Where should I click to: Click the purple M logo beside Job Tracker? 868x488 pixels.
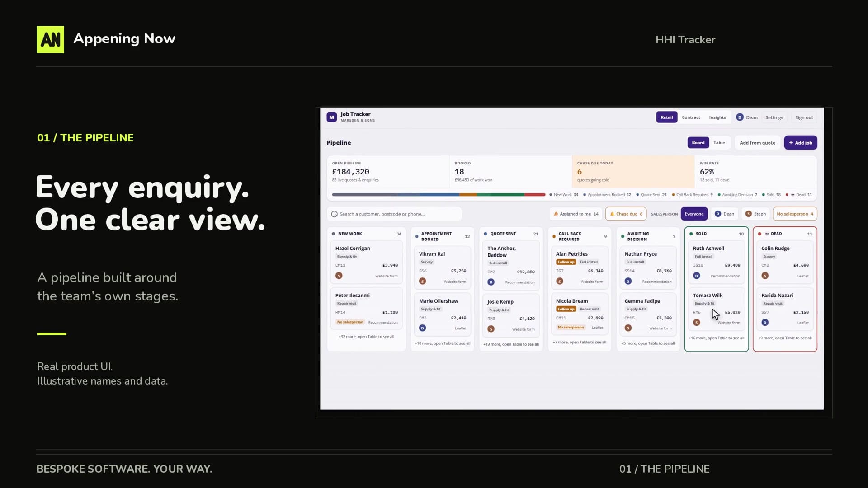pyautogui.click(x=332, y=117)
